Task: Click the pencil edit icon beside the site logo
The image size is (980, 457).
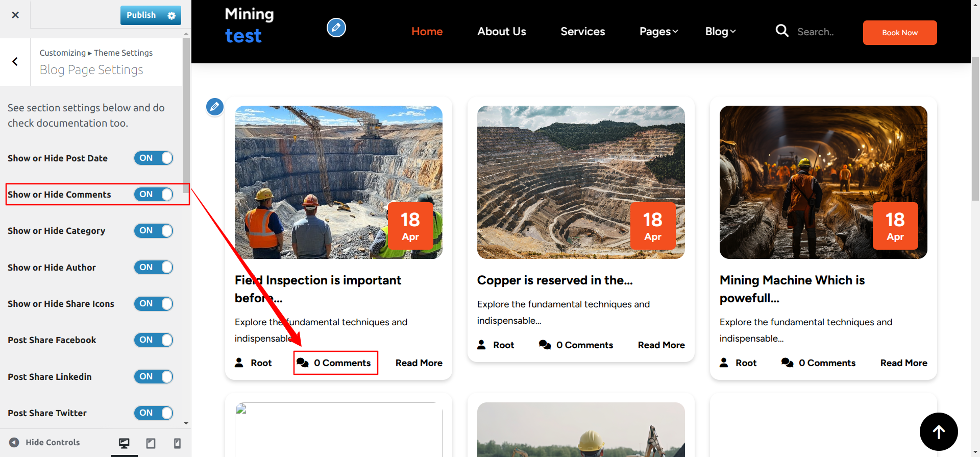Action: pyautogui.click(x=336, y=28)
